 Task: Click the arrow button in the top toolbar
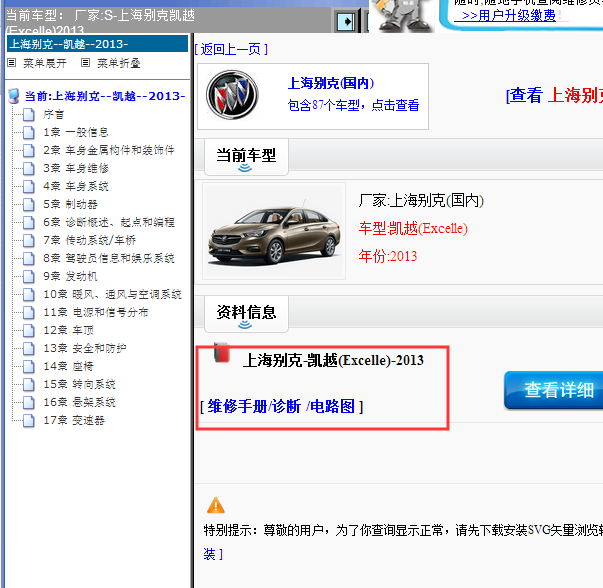(x=346, y=21)
